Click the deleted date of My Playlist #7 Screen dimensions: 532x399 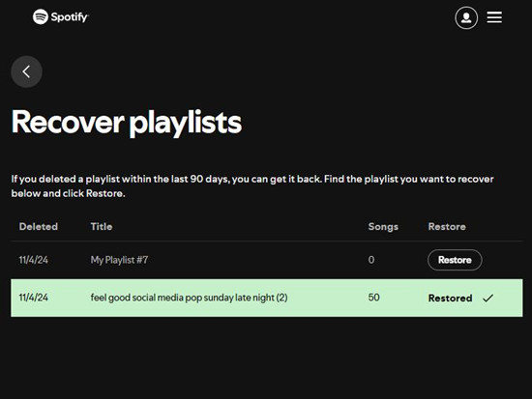click(33, 260)
